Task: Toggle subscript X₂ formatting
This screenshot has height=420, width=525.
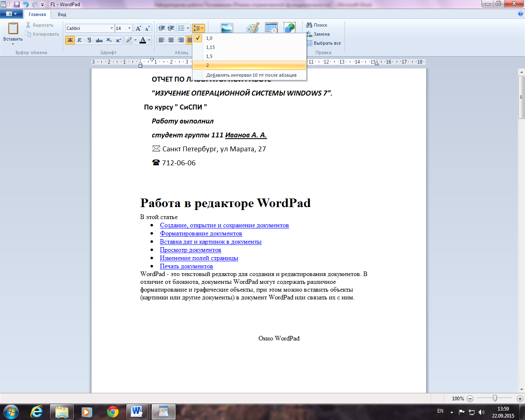Action: 109,40
